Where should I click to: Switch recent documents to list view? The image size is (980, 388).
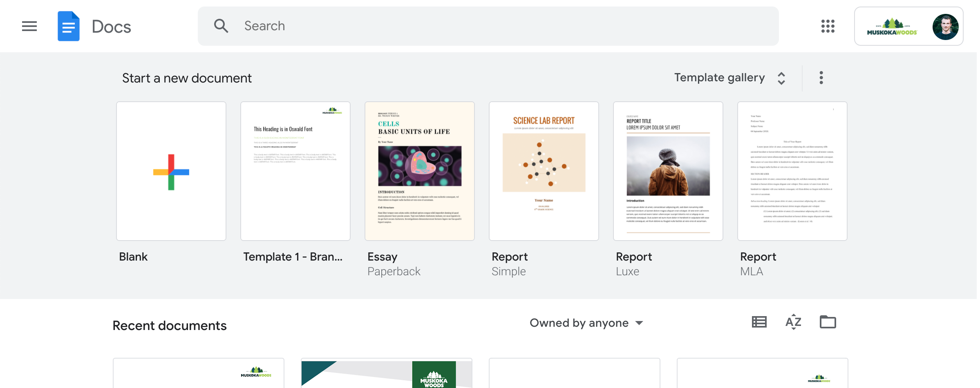click(759, 322)
